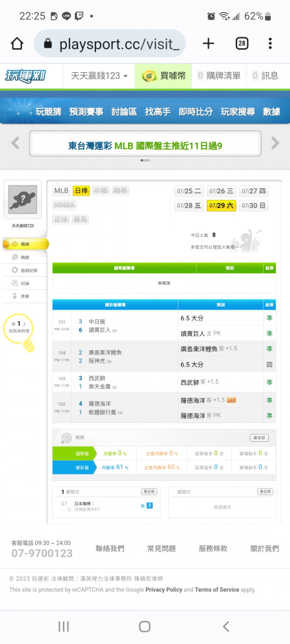The height and width of the screenshot is (644, 290).
Task: Select the 賽馬 league tab
Action: click(x=81, y=220)
